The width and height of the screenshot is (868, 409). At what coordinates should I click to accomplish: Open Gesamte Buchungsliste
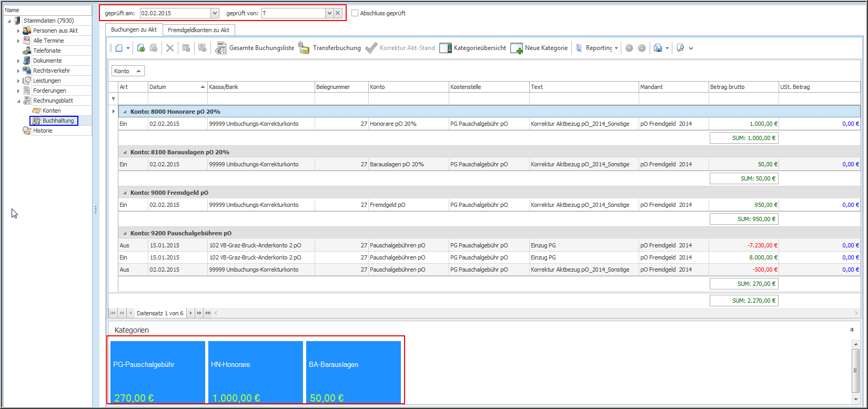pos(255,48)
